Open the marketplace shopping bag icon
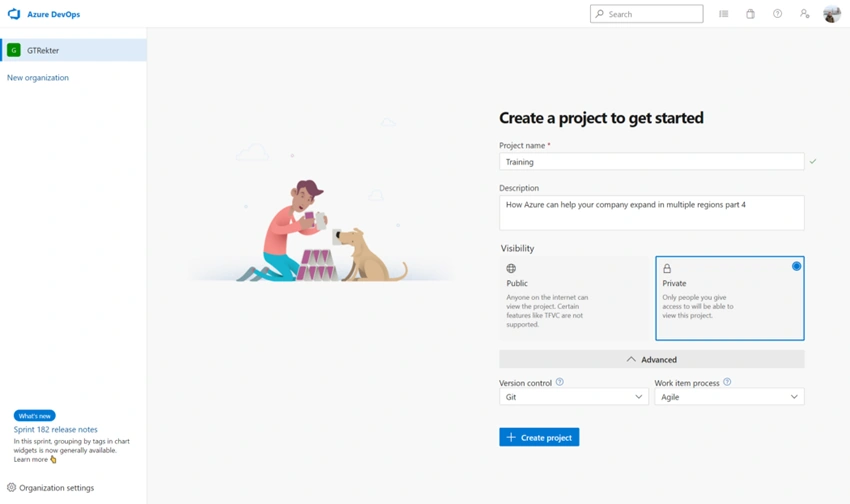 [750, 14]
